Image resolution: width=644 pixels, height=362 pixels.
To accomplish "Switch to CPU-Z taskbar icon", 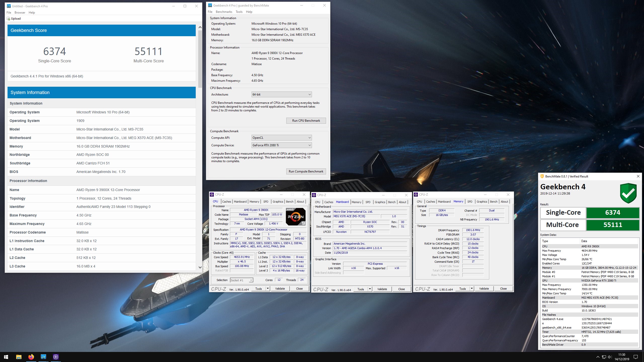I will tap(56, 357).
